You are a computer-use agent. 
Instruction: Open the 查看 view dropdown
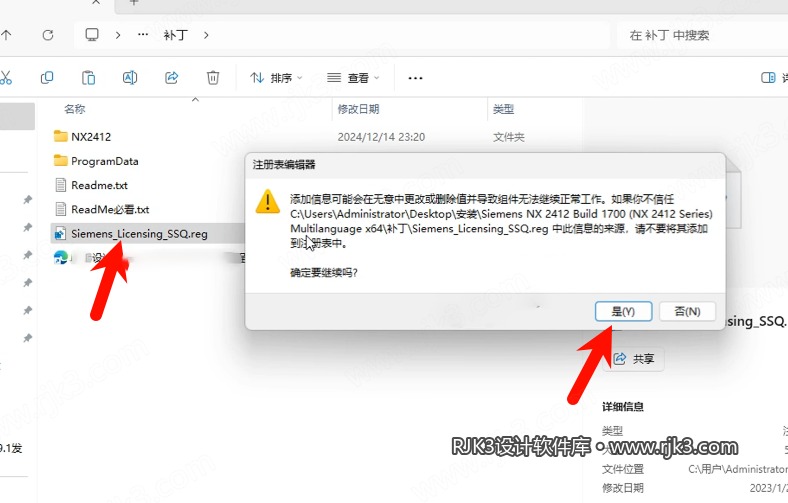(x=353, y=78)
